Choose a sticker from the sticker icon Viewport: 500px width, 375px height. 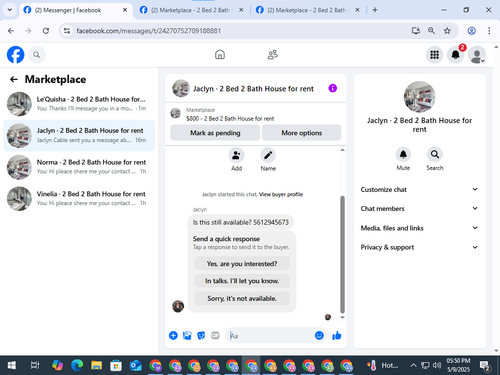[x=201, y=336]
